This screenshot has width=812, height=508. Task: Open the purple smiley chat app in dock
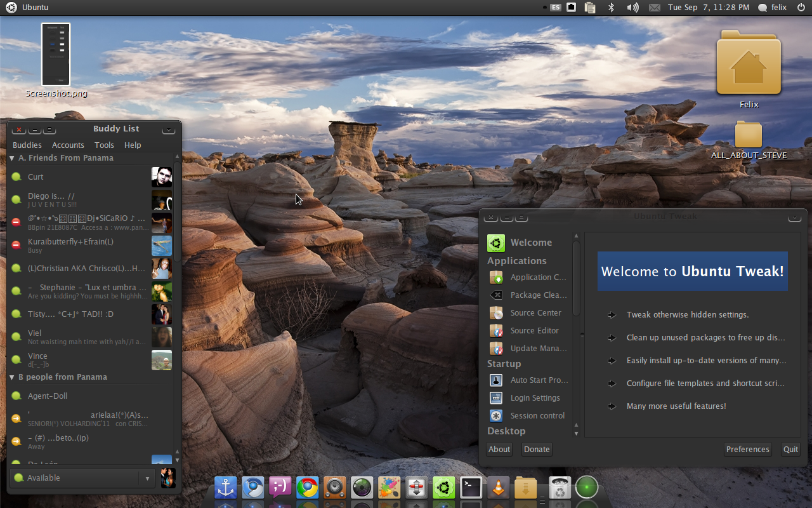(280, 488)
